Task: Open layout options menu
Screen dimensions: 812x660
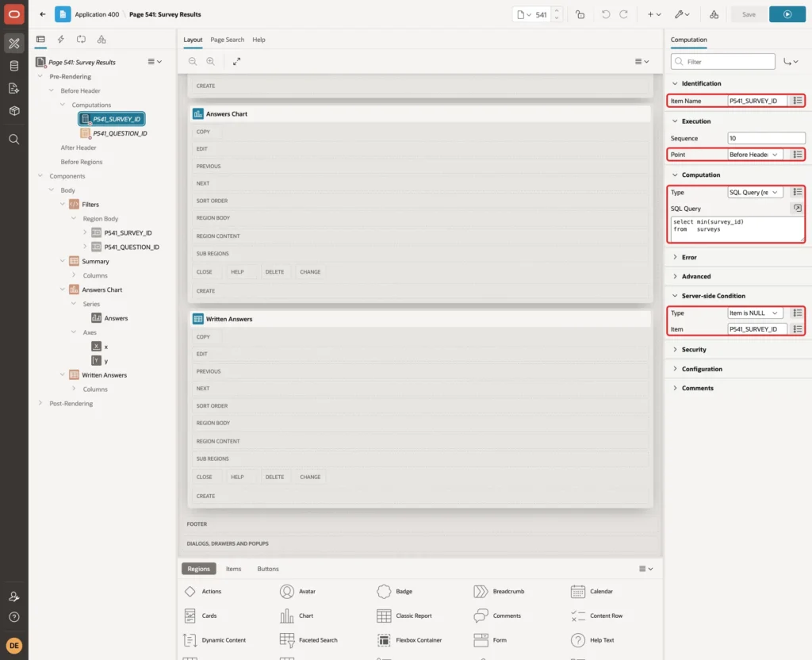Action: 642,62
